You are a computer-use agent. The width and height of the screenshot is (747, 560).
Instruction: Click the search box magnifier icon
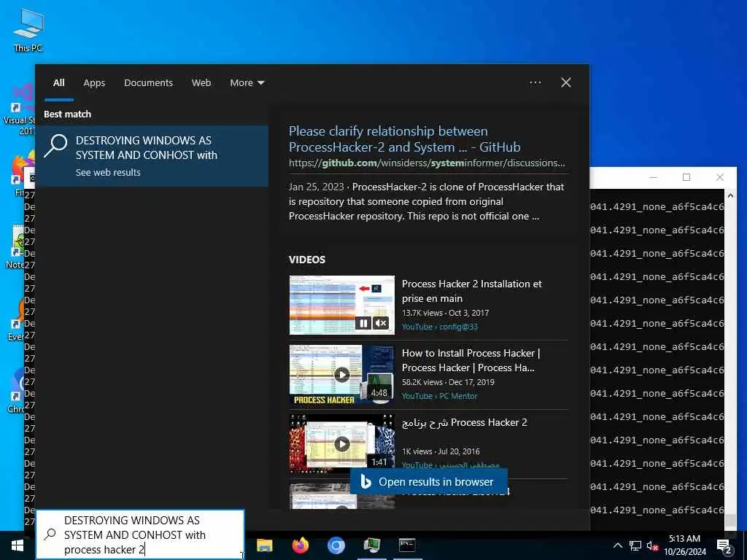pyautogui.click(x=50, y=534)
